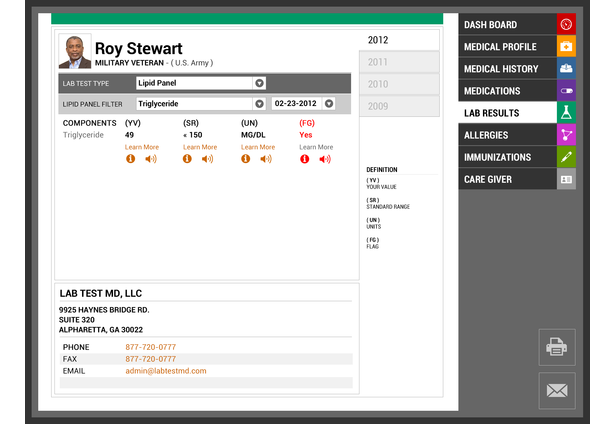The width and height of the screenshot is (615, 424).
Task: Click the info icon under (SR)
Action: point(187,159)
